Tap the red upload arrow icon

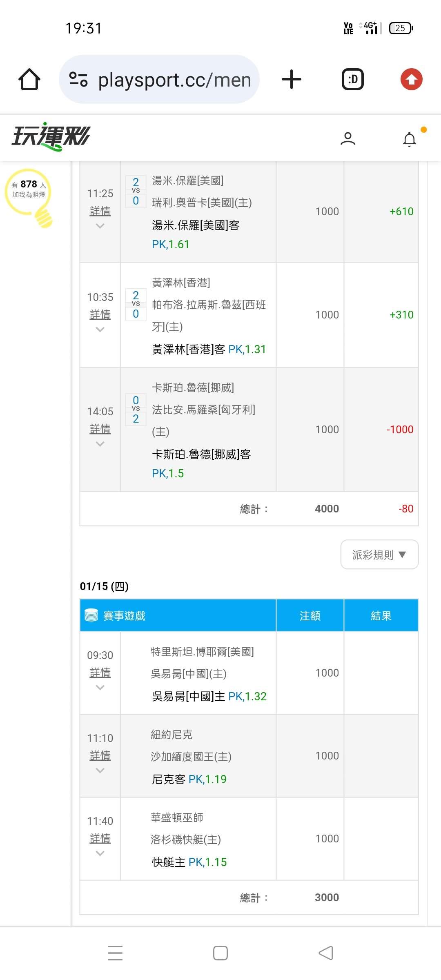[411, 79]
